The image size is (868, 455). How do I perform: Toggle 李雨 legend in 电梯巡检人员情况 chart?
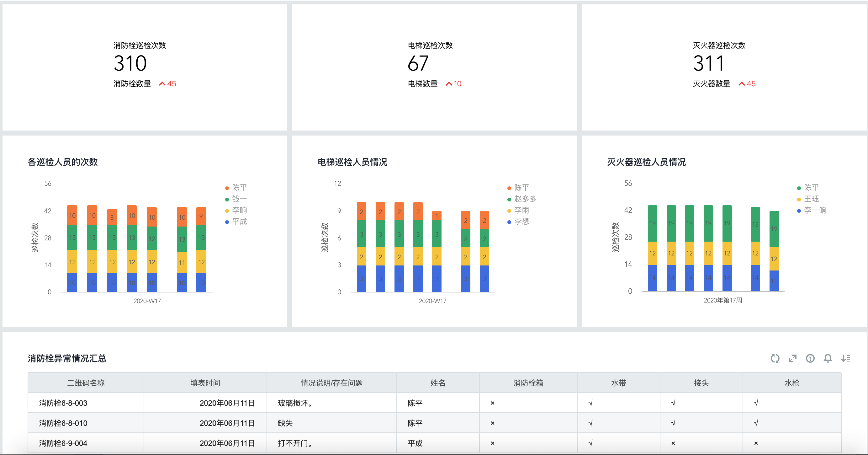[x=518, y=210]
